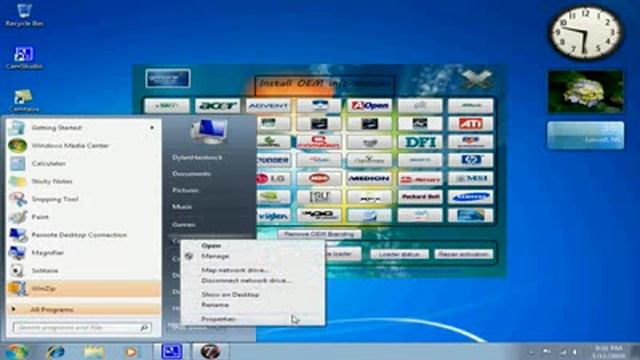Click Remove OEM Branding button
640x360 pixels.
319,234
